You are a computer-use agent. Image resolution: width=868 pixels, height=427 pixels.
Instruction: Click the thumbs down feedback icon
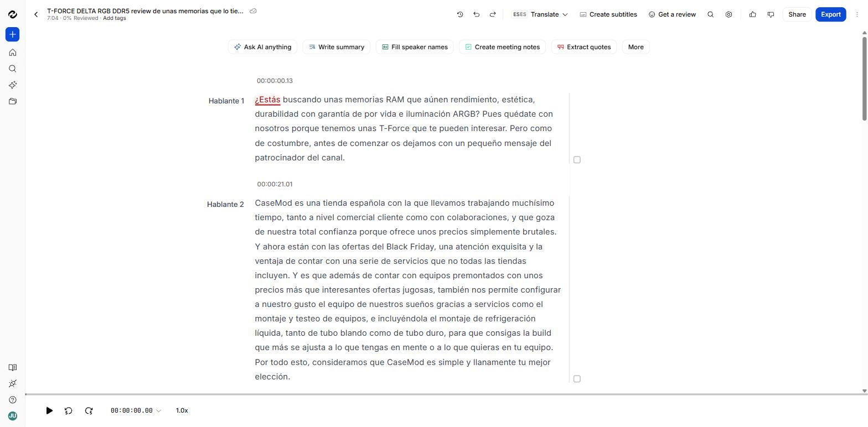(x=771, y=14)
